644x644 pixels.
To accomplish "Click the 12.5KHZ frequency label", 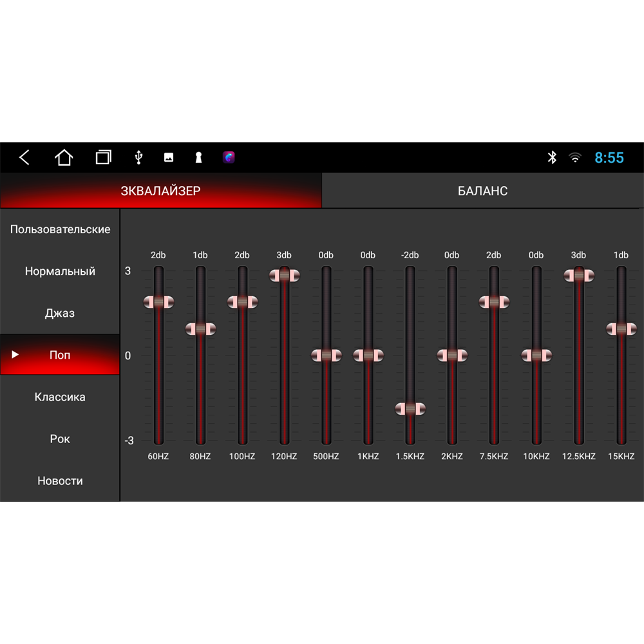I will point(579,457).
